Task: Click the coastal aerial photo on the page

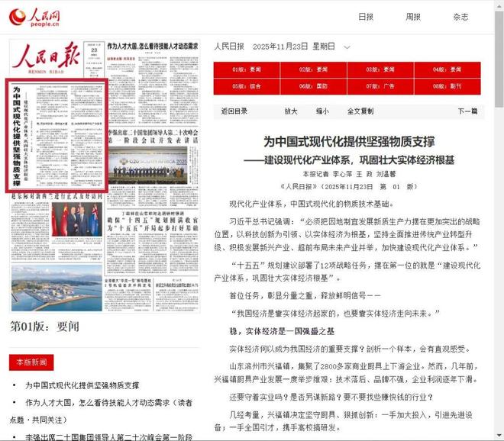Action: [57, 288]
